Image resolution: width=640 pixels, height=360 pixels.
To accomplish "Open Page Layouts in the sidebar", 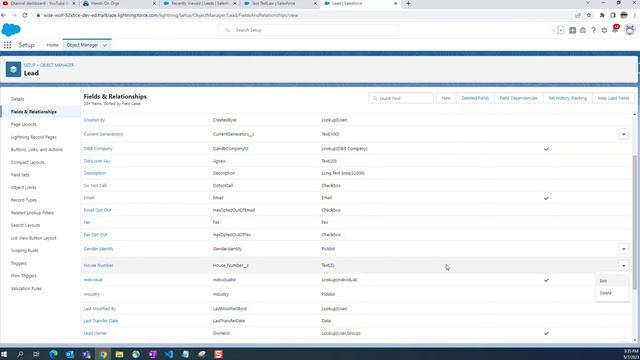I will point(24,124).
